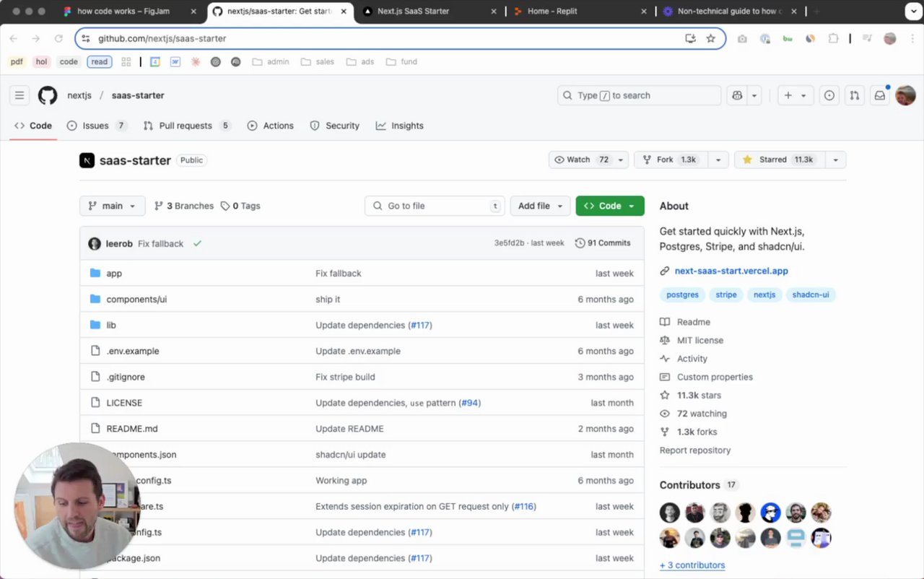
Task: Open the 3e5fd2b commit hash link
Action: (x=509, y=243)
